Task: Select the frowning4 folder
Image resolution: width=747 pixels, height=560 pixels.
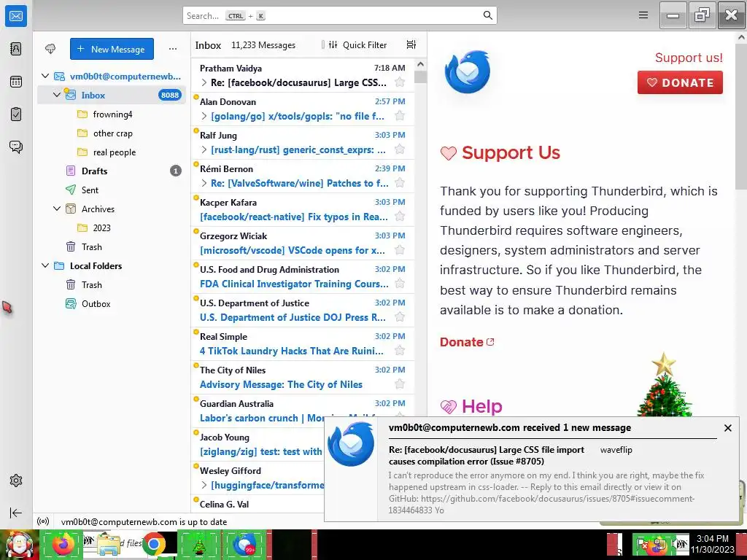Action: (112, 114)
